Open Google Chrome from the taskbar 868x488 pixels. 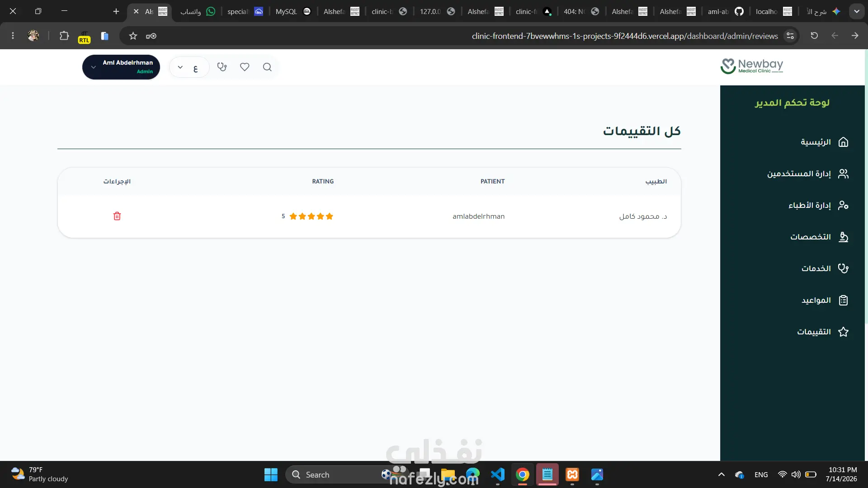(523, 474)
